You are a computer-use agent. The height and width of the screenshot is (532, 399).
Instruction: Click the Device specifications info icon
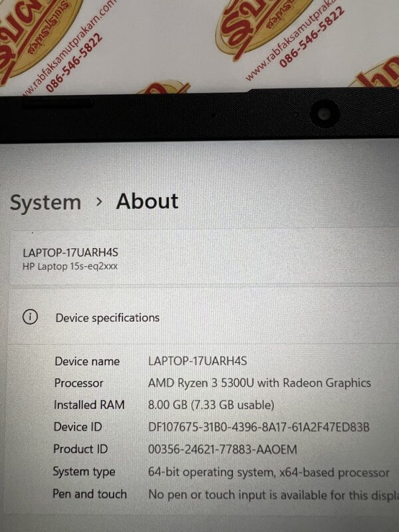[30, 318]
